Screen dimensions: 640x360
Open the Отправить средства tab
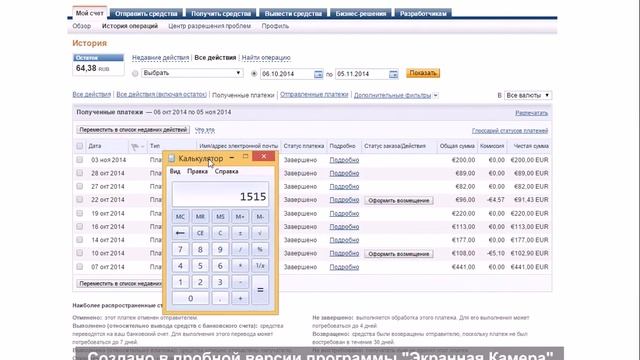tap(146, 13)
